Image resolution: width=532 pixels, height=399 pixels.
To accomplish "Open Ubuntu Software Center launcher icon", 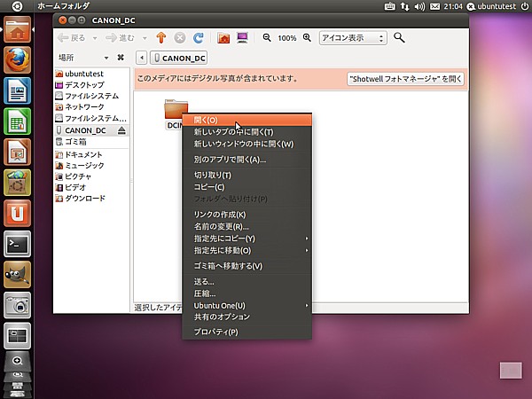I will pyautogui.click(x=18, y=183).
